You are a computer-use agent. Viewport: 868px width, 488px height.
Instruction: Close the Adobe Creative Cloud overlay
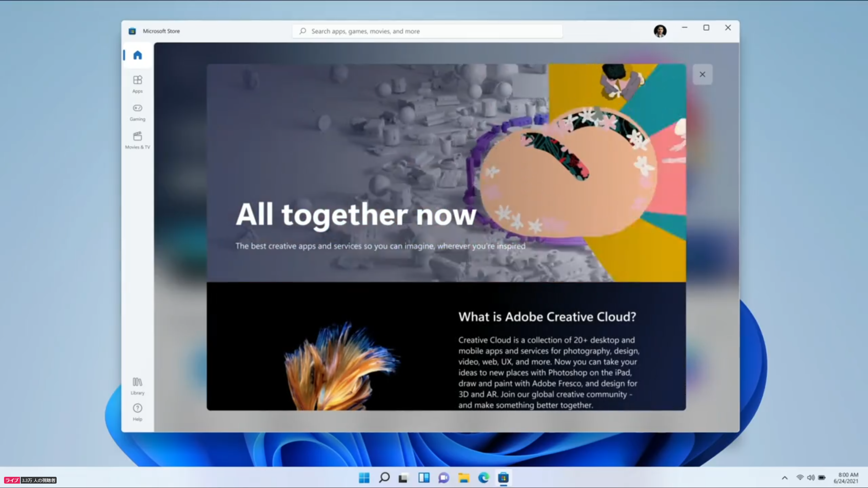pos(702,74)
